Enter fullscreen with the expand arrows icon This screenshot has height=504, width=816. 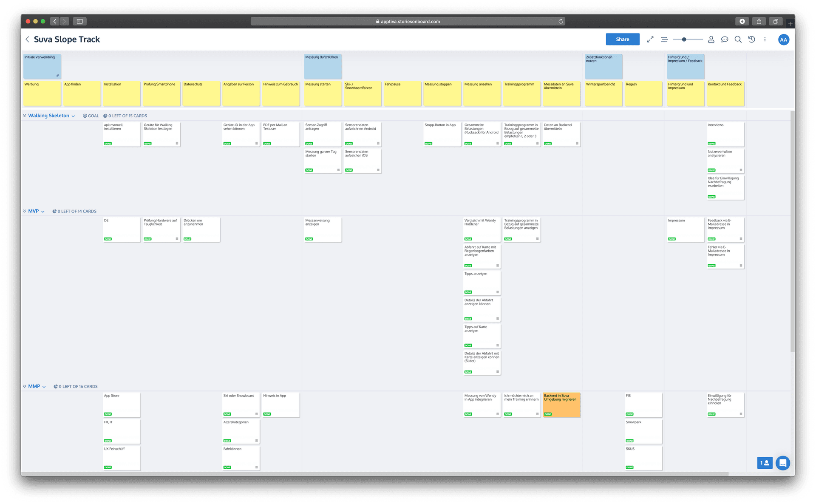650,40
